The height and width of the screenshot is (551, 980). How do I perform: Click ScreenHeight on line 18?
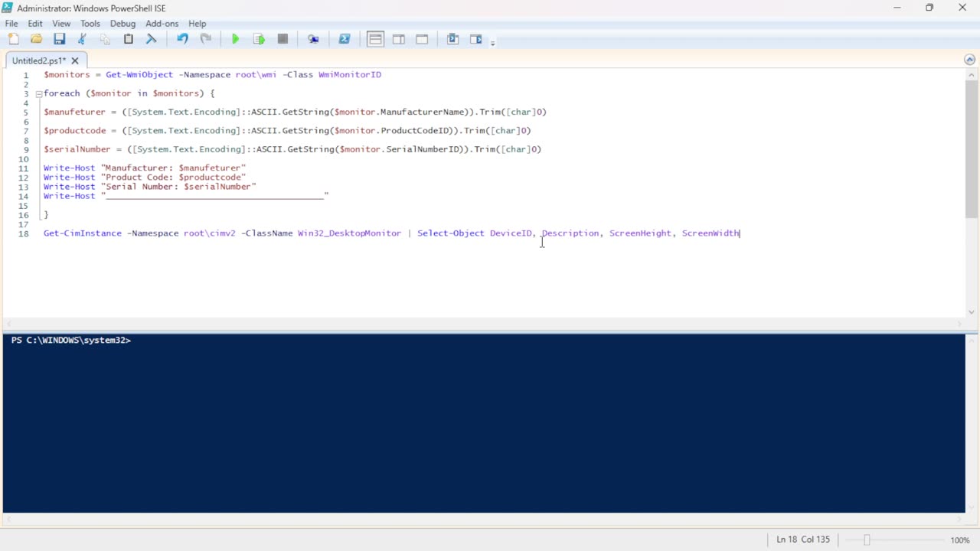click(640, 233)
